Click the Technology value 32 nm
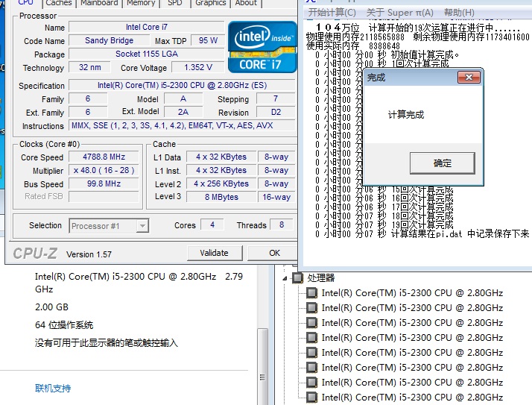Viewport: 532px width, 405px height. [x=90, y=67]
